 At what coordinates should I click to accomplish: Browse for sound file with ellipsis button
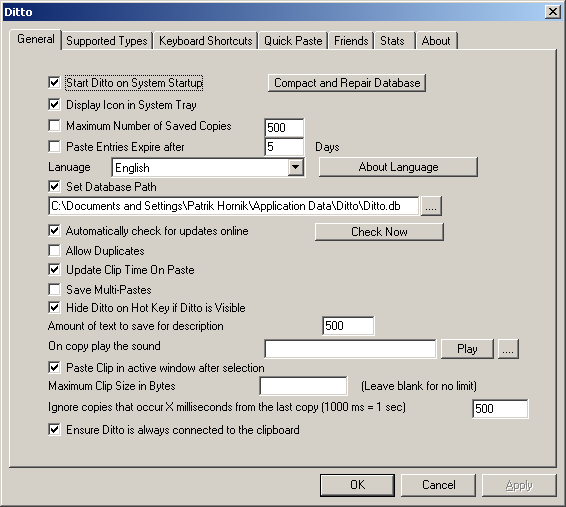click(x=508, y=349)
